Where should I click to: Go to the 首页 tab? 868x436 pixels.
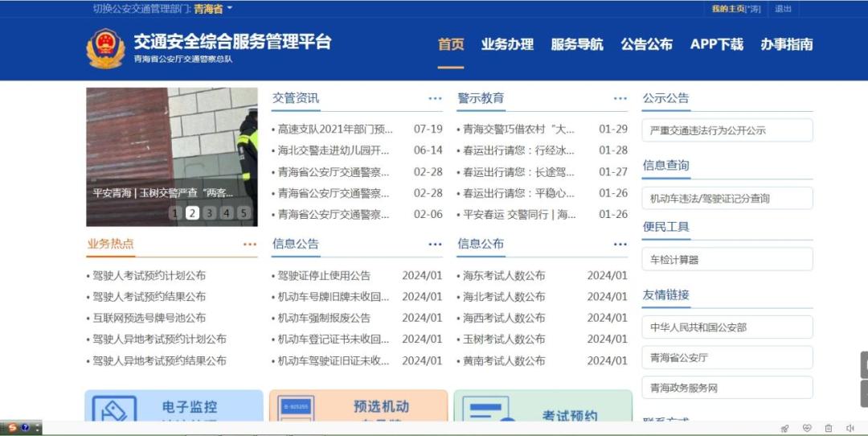[x=451, y=44]
